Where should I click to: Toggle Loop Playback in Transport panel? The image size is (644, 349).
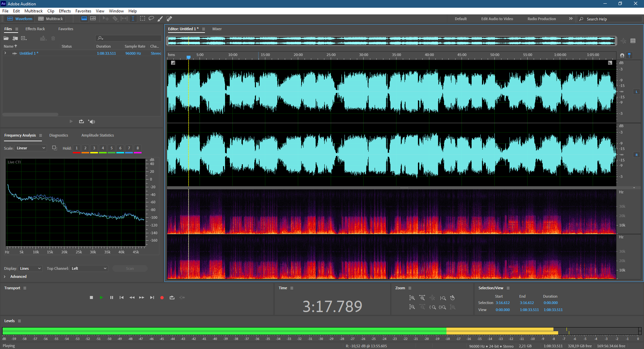(172, 298)
